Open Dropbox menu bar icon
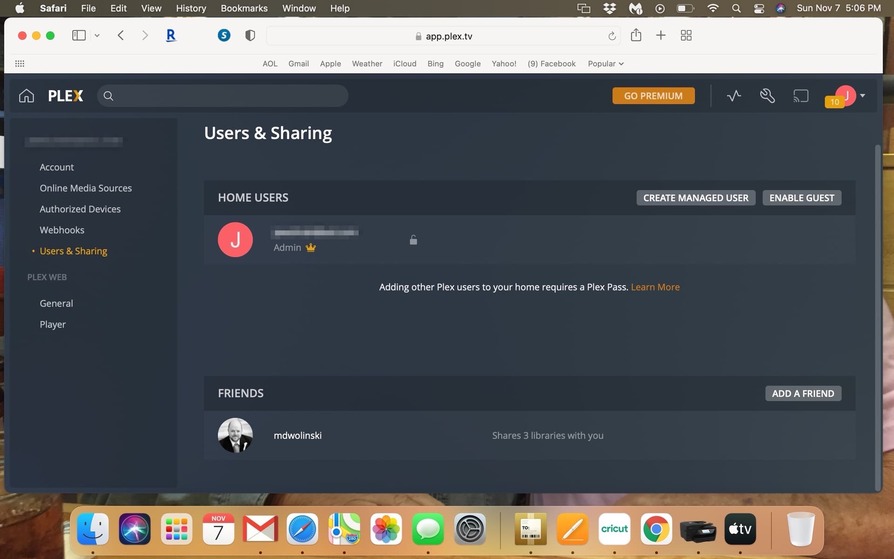The image size is (894, 559). (609, 8)
